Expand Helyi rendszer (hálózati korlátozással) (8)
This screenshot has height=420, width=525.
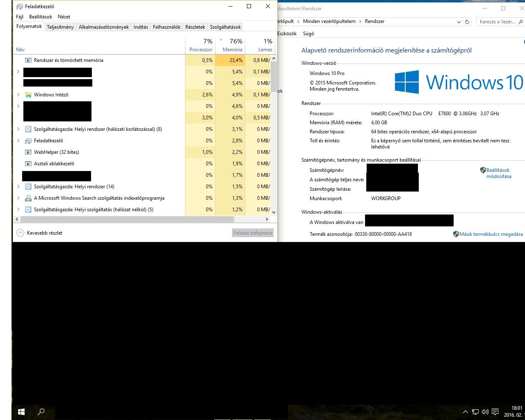pyautogui.click(x=18, y=129)
